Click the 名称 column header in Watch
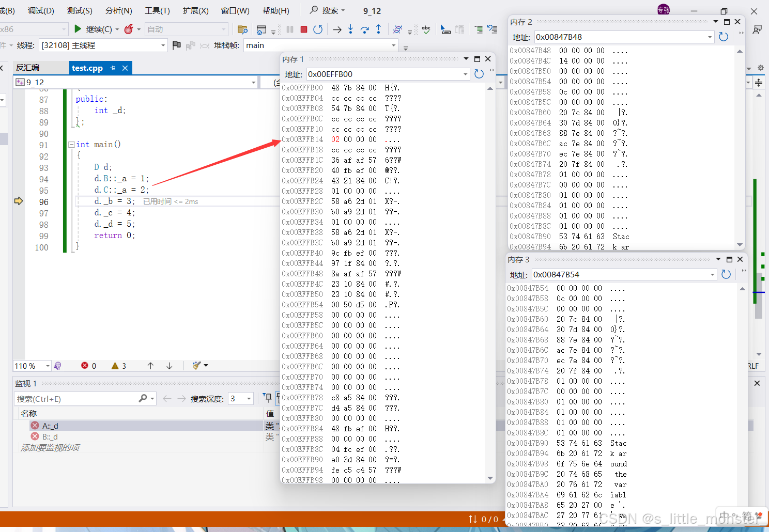Image resolution: width=769 pixels, height=532 pixels. click(x=29, y=413)
